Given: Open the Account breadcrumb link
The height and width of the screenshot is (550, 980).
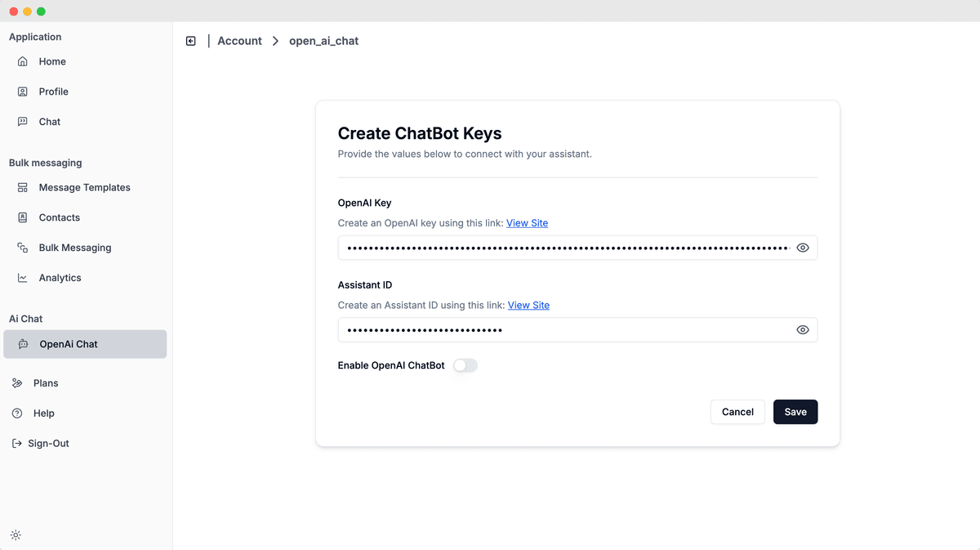Looking at the screenshot, I should [239, 40].
